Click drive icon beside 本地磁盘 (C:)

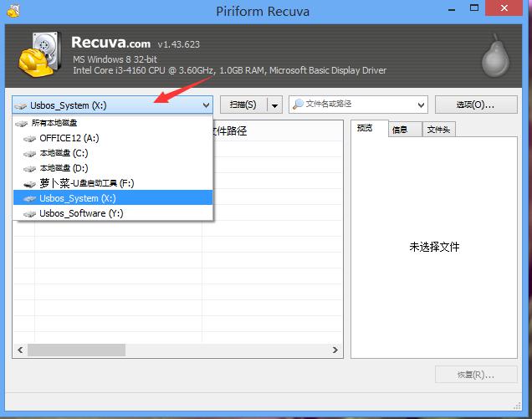tap(30, 154)
